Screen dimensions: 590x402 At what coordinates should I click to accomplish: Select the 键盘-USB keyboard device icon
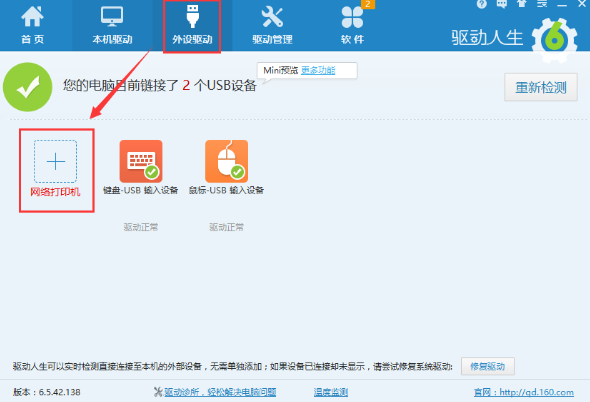141,161
